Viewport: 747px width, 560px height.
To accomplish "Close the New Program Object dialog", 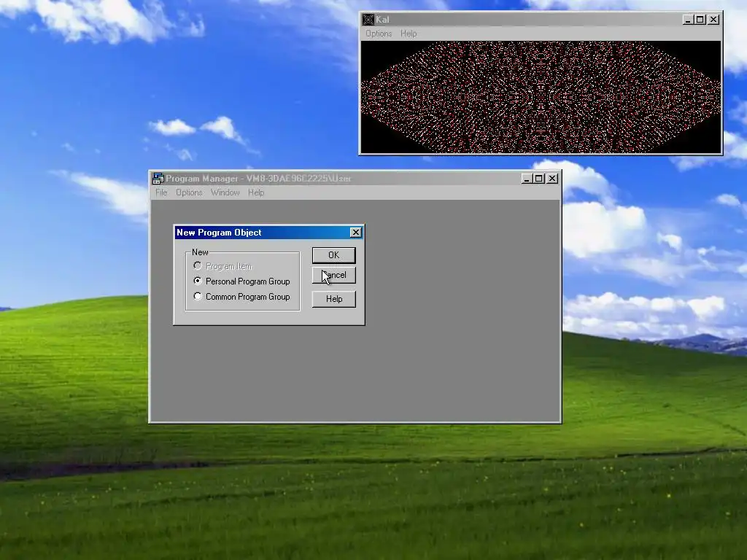I will (355, 233).
